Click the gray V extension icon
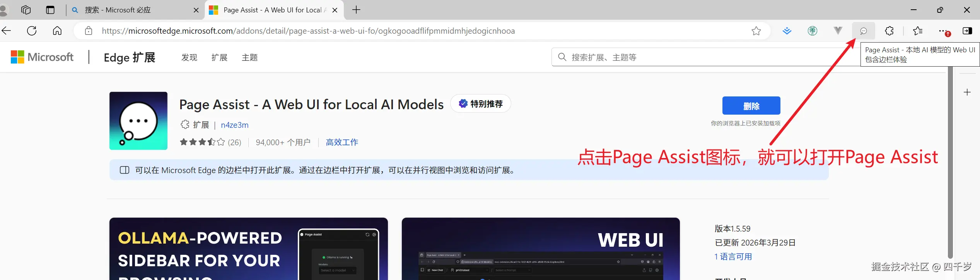The height and width of the screenshot is (280, 980). (x=838, y=31)
